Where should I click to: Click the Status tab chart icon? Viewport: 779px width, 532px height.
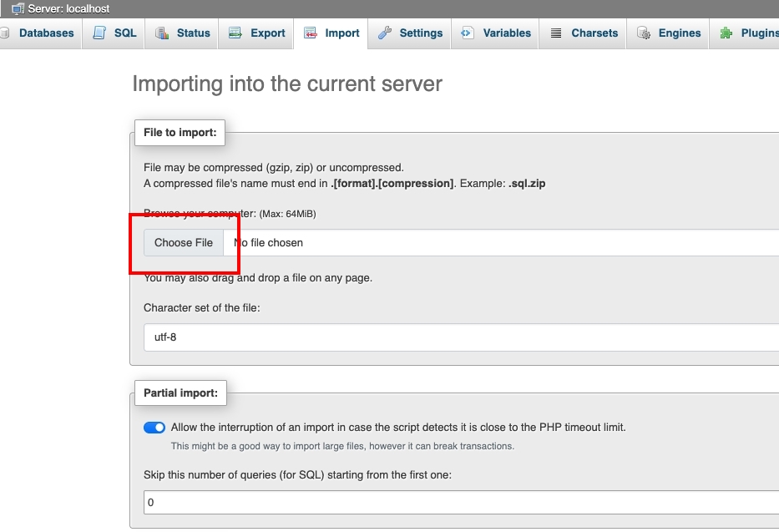point(162,33)
